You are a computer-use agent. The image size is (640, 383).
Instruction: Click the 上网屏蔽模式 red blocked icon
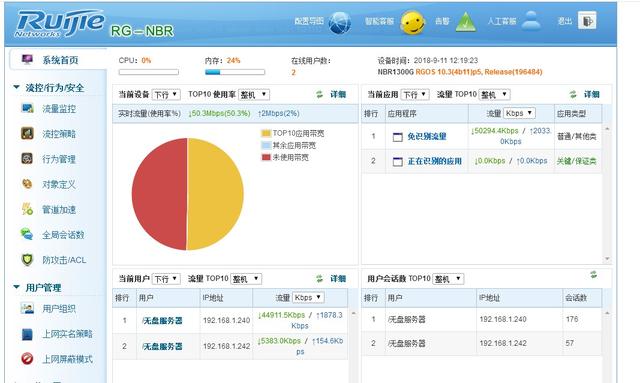click(27, 359)
